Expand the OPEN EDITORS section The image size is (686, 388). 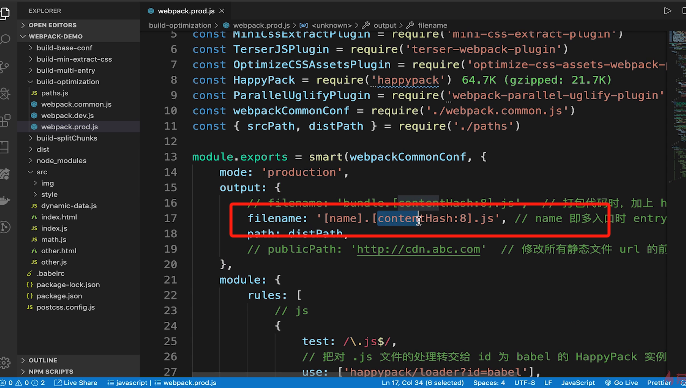pyautogui.click(x=79, y=25)
